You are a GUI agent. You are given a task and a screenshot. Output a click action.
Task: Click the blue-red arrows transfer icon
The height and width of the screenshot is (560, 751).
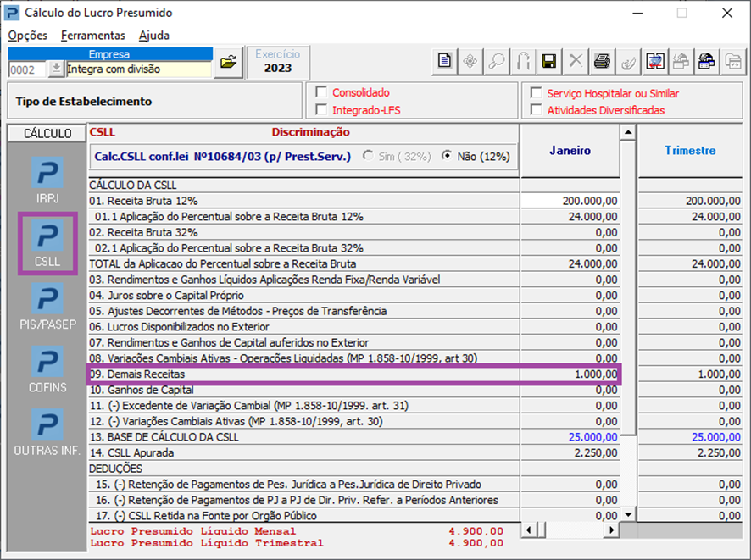654,62
